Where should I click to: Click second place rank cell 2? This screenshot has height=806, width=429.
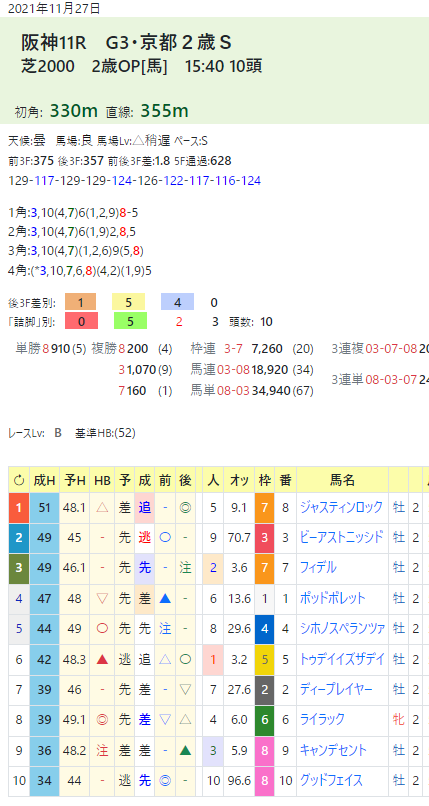19,538
